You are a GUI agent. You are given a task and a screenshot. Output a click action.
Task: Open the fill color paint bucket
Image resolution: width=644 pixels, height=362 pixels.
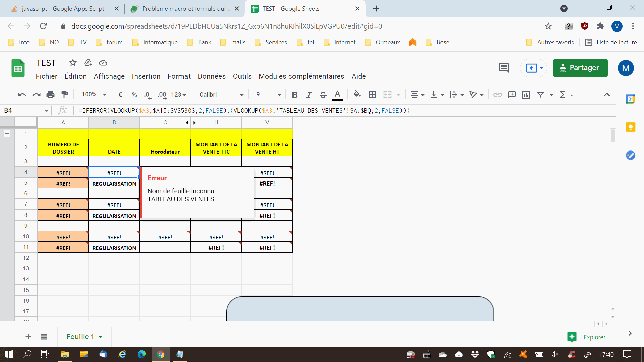point(357,94)
